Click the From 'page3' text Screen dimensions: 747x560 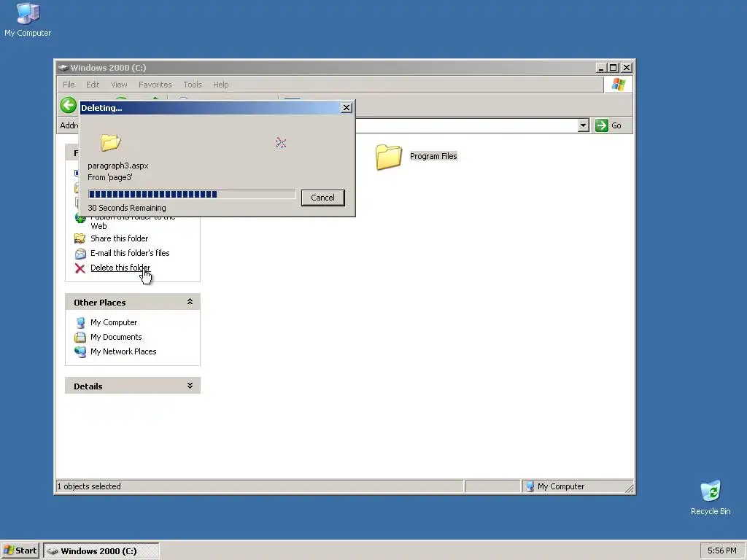tap(110, 177)
